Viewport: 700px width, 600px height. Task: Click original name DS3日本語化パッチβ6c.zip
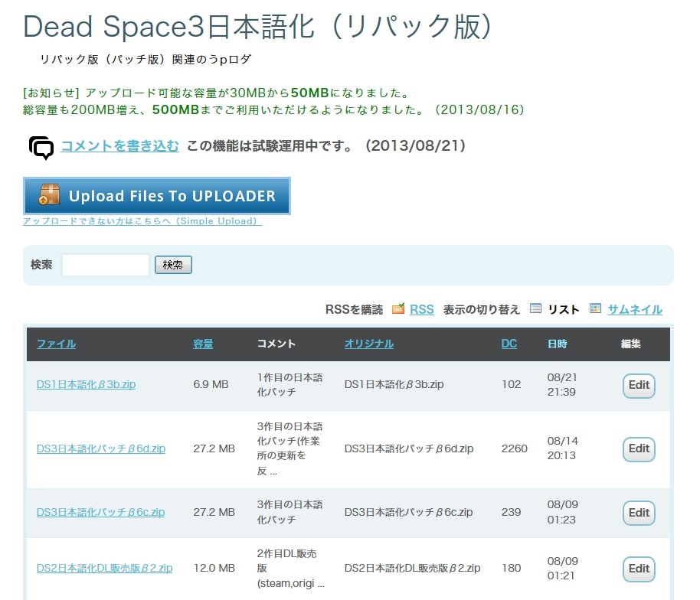click(408, 512)
